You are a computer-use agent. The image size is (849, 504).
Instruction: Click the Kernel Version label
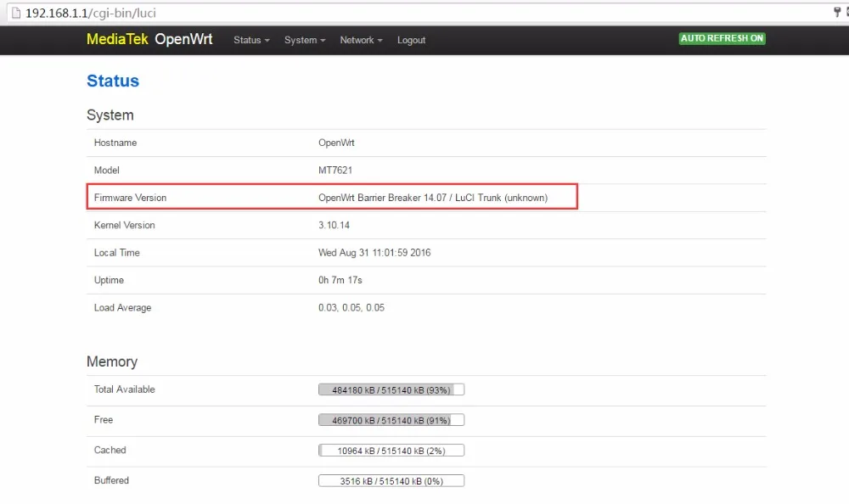(124, 225)
